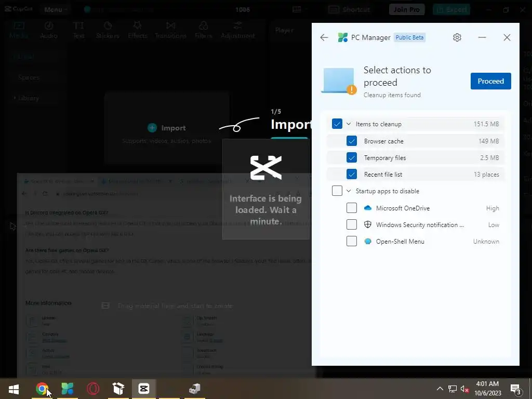The width and height of the screenshot is (532, 399).
Task: Click the Join Pro button in CapCut
Action: (407, 9)
